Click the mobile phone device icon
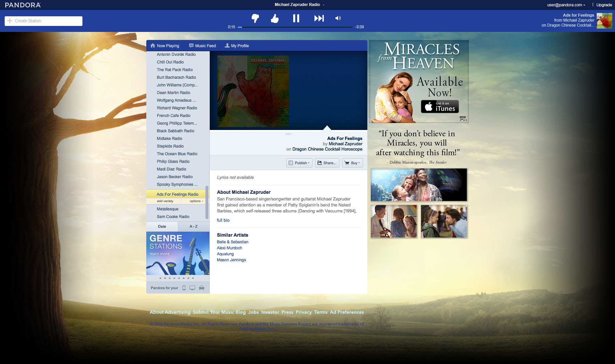615x364 pixels. click(x=184, y=288)
